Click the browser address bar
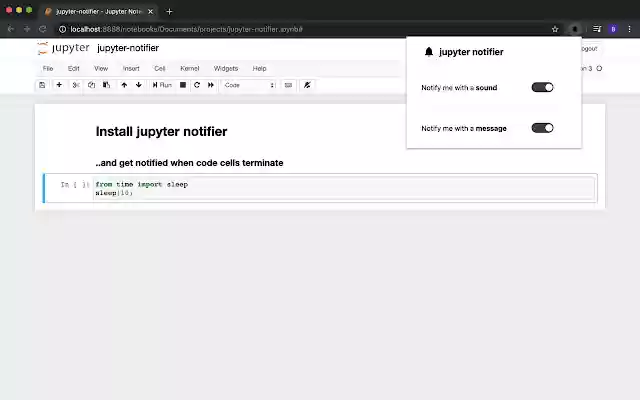This screenshot has width=640, height=400. [x=302, y=29]
